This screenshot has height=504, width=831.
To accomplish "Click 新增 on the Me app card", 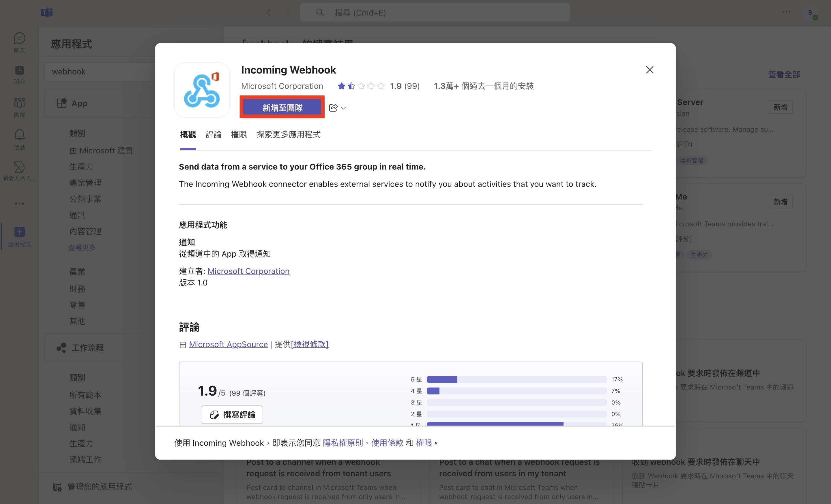I will coord(781,202).
